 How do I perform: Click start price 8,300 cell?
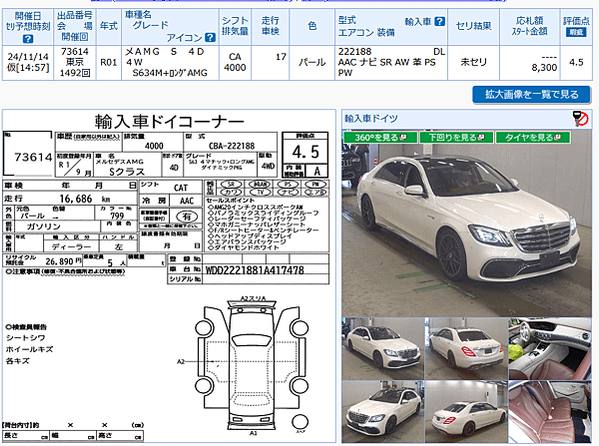click(x=544, y=68)
